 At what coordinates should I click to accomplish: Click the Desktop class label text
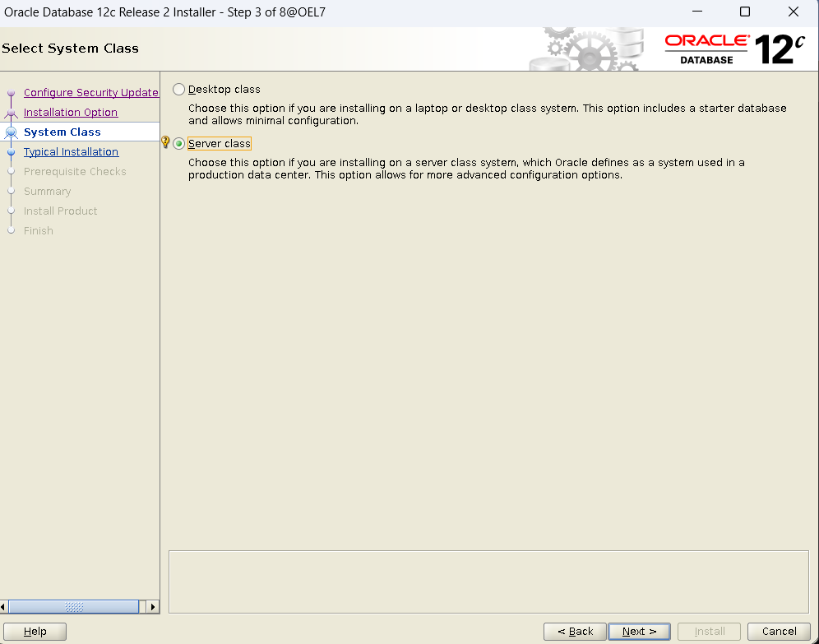(x=224, y=90)
